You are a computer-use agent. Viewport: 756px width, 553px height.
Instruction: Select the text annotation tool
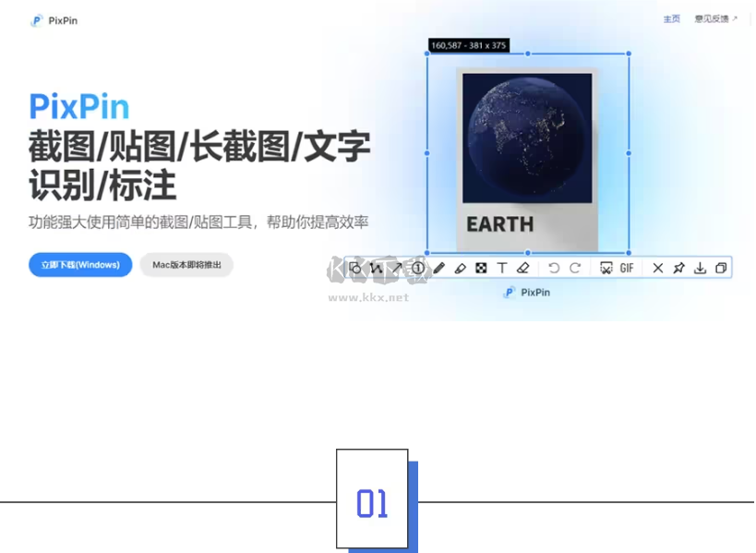[502, 268]
